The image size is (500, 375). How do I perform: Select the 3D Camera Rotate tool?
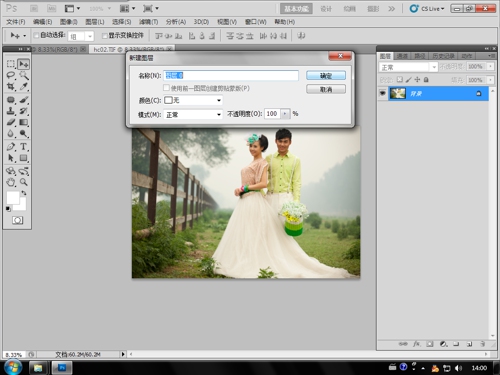tap(23, 171)
